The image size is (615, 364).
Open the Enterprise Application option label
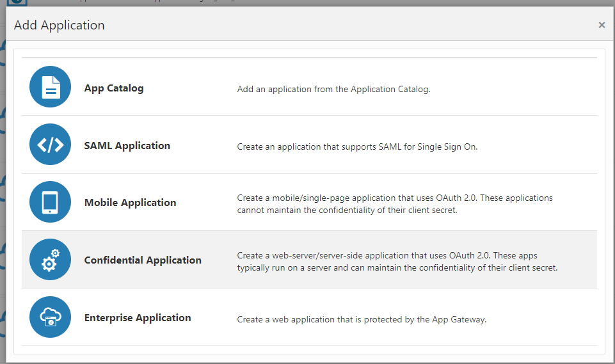138,318
